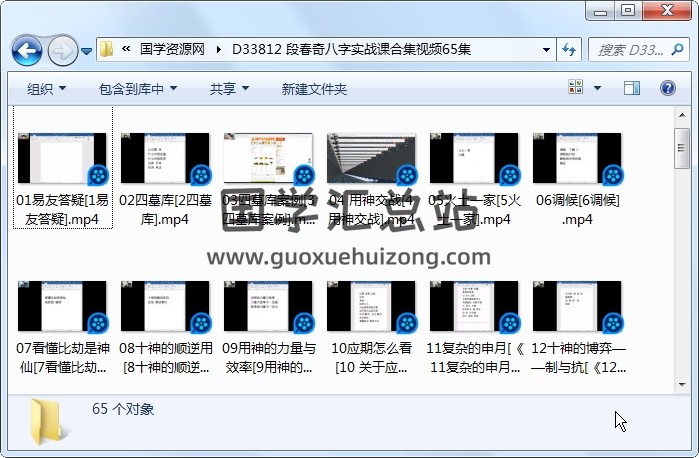
Task: Click the file name 10应期怎么看
Action: [371, 358]
